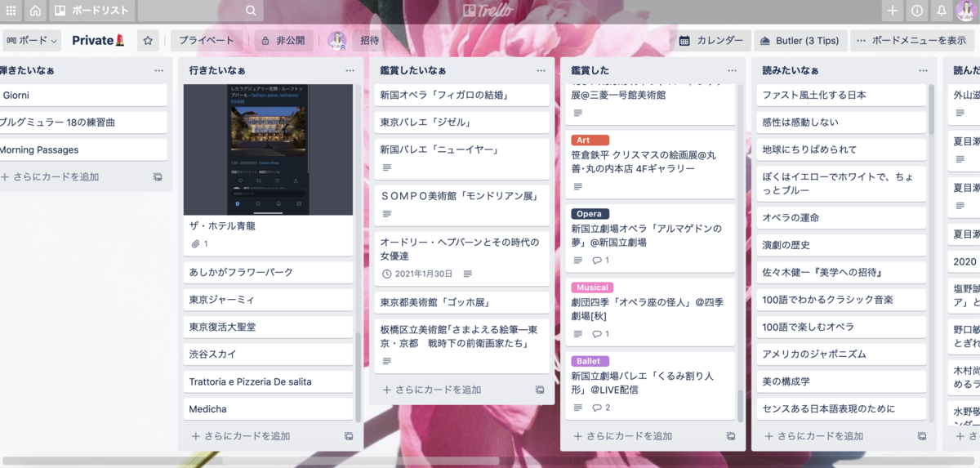
Task: Open オペラの運命 card
Action: point(842,217)
